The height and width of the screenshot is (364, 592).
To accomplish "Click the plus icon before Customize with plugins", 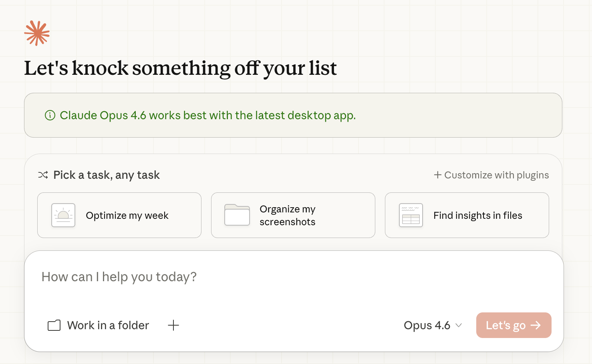I will click(438, 175).
